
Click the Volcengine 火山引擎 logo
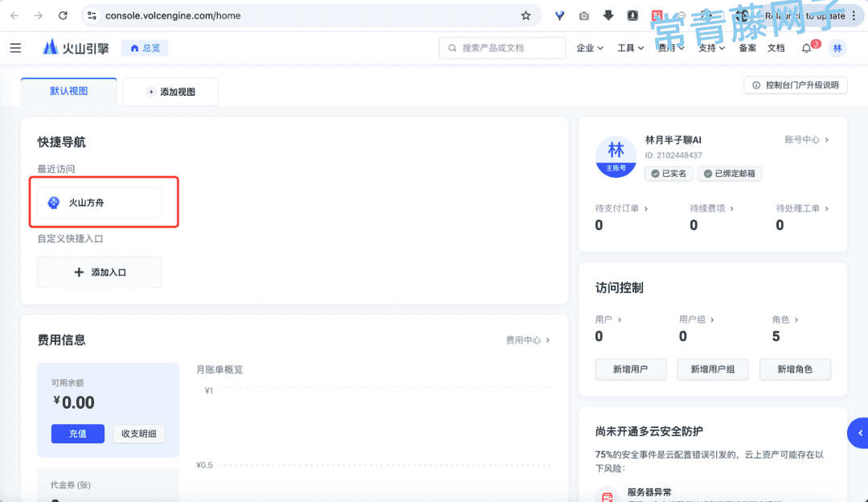76,47
